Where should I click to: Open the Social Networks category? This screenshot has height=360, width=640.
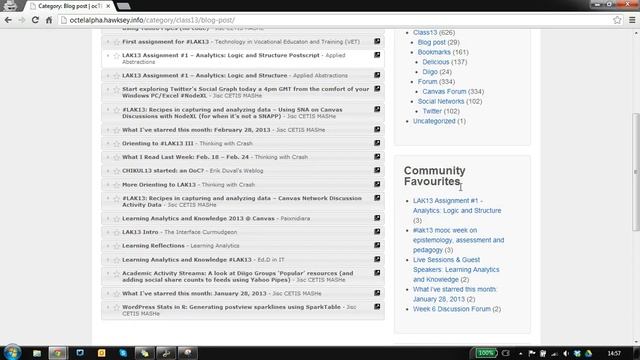(441, 101)
